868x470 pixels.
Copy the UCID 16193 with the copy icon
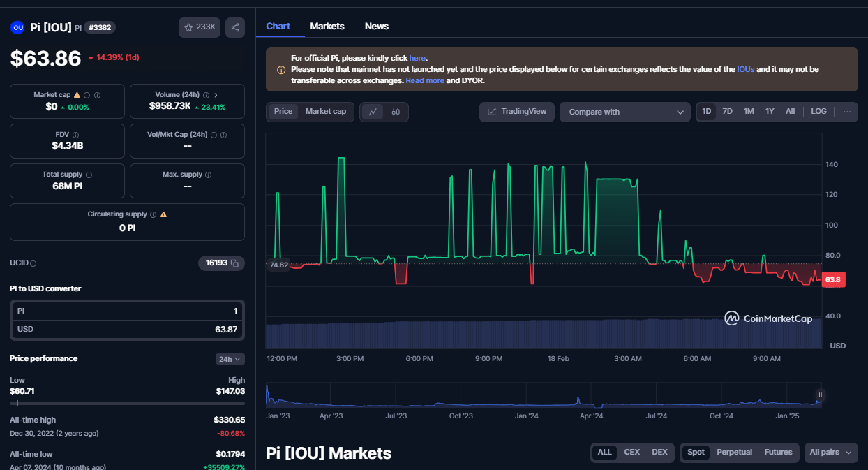(235, 263)
